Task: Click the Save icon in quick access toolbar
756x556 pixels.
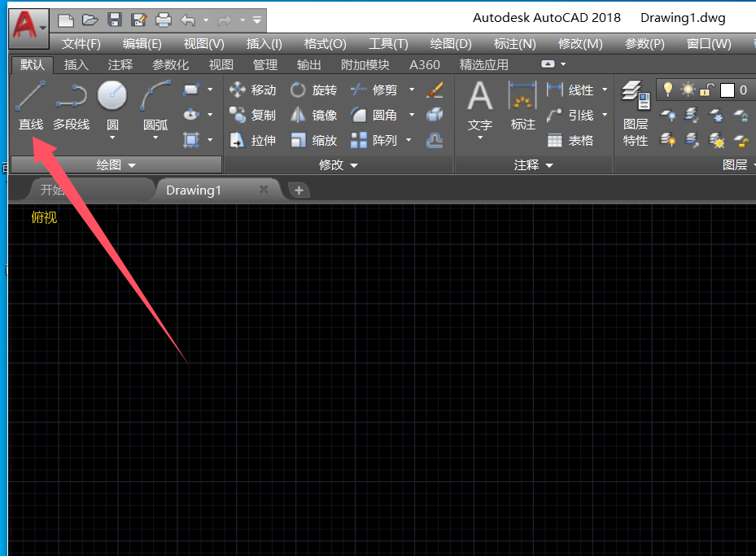Action: point(114,20)
